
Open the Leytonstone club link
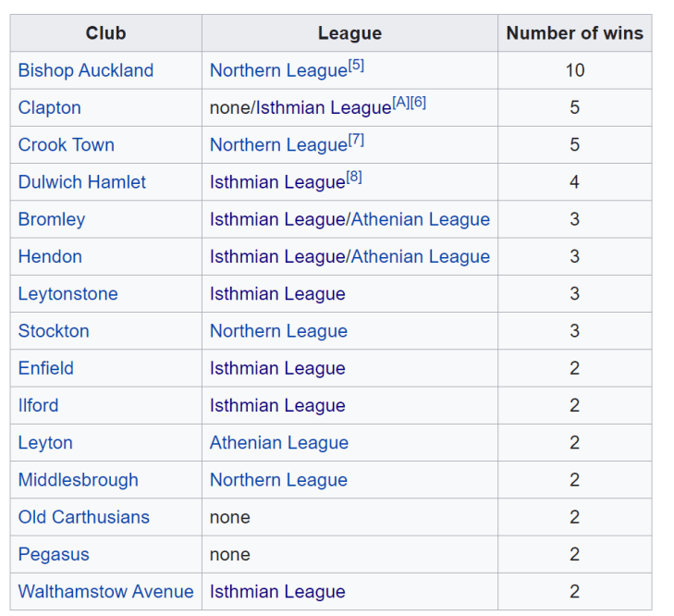click(x=68, y=294)
